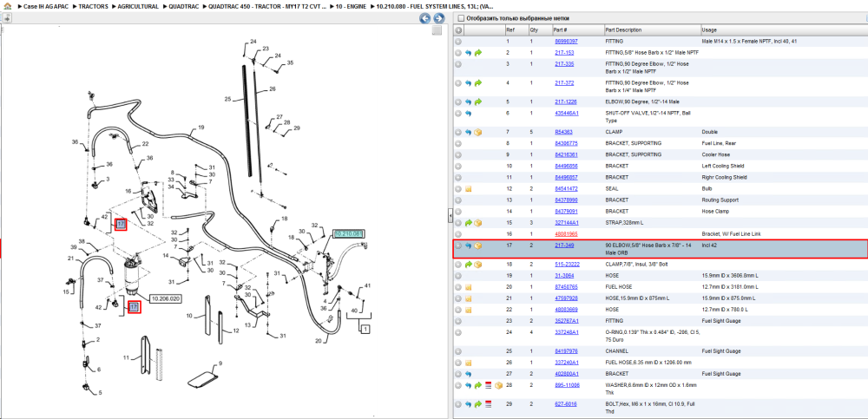Sort by the Usage column header
This screenshot has width=868, height=419.
pyautogui.click(x=783, y=29)
